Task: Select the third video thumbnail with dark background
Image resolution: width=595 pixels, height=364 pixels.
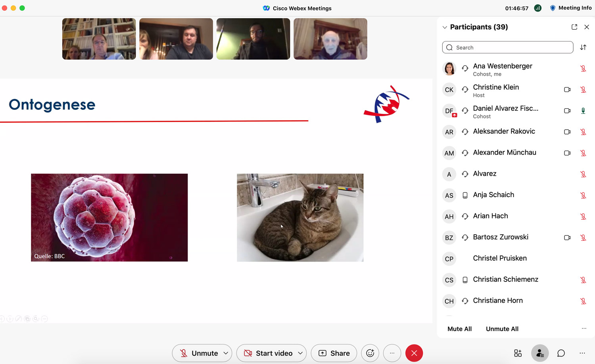Action: (253, 39)
